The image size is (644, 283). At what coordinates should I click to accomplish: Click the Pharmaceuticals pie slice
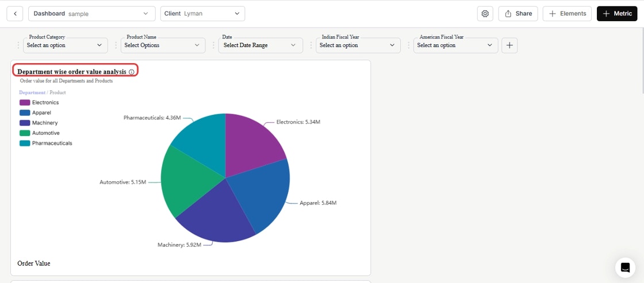tap(205, 141)
